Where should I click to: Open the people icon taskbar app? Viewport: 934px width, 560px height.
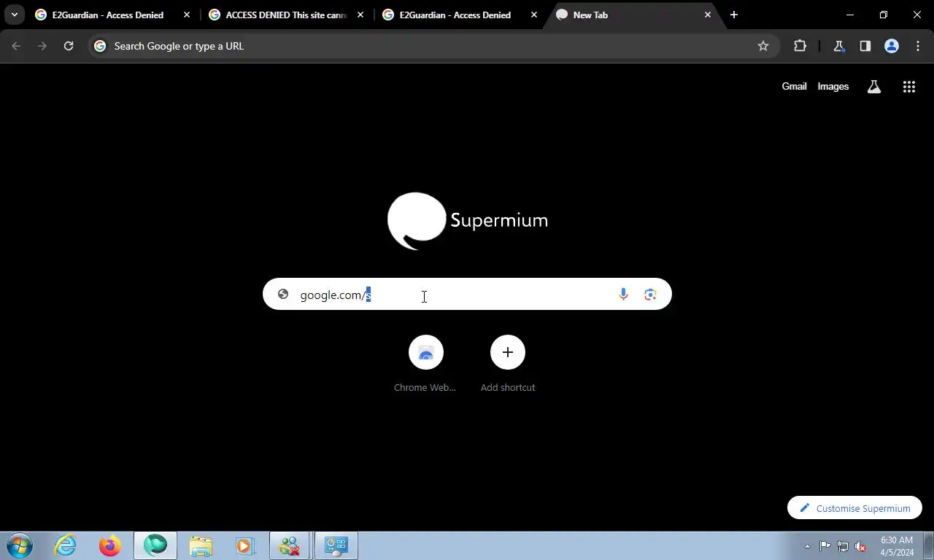tap(290, 545)
